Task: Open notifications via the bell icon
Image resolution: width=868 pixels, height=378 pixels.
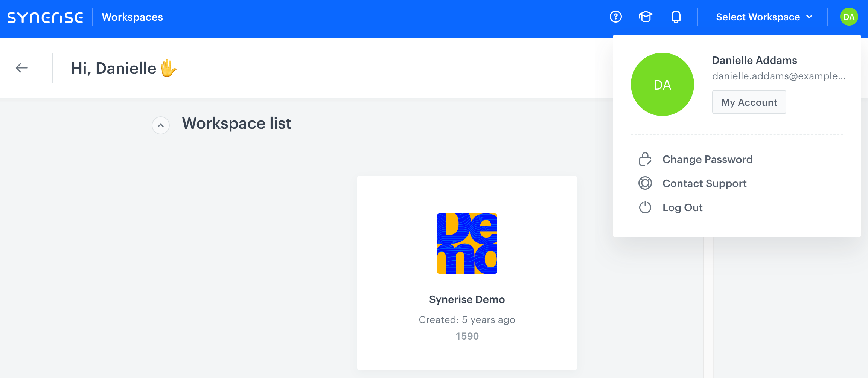Action: pyautogui.click(x=676, y=17)
